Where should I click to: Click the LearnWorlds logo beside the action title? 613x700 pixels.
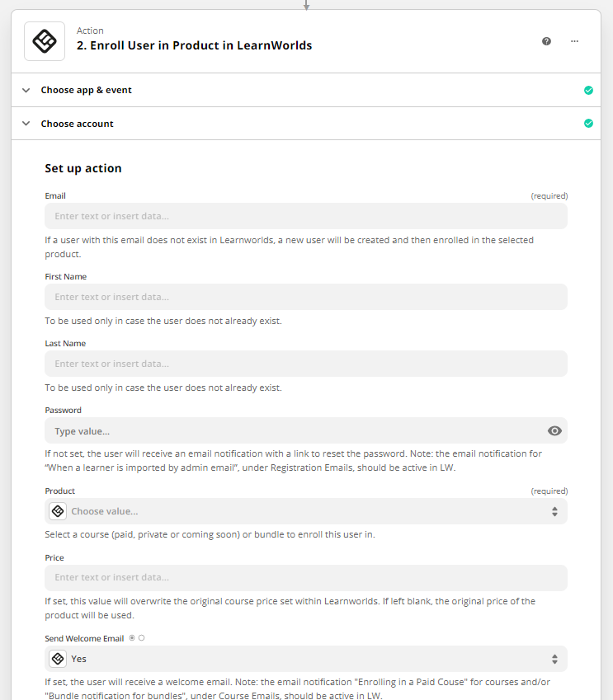coord(44,40)
